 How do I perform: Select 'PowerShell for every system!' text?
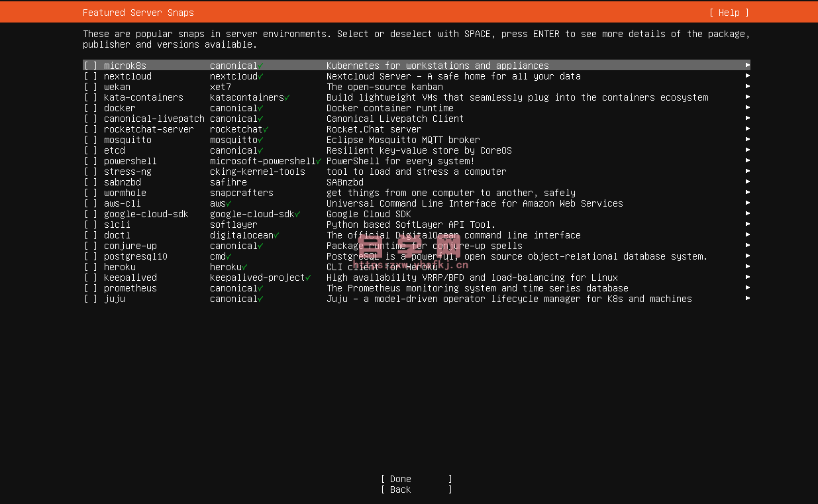tap(401, 161)
